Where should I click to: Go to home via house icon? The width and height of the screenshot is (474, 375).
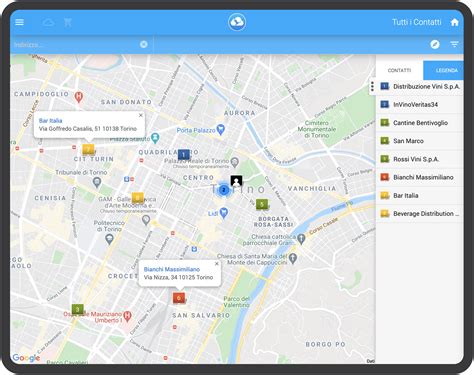454,22
